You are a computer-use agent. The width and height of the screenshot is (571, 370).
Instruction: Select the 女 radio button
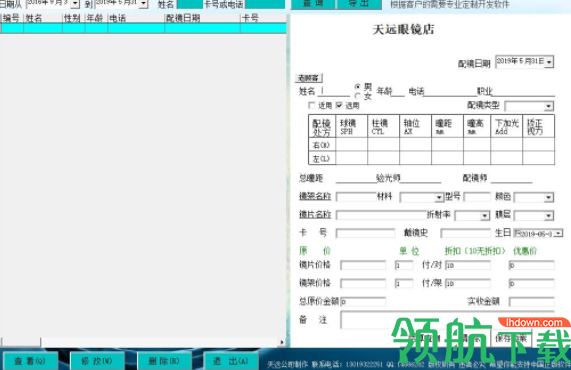click(x=358, y=96)
